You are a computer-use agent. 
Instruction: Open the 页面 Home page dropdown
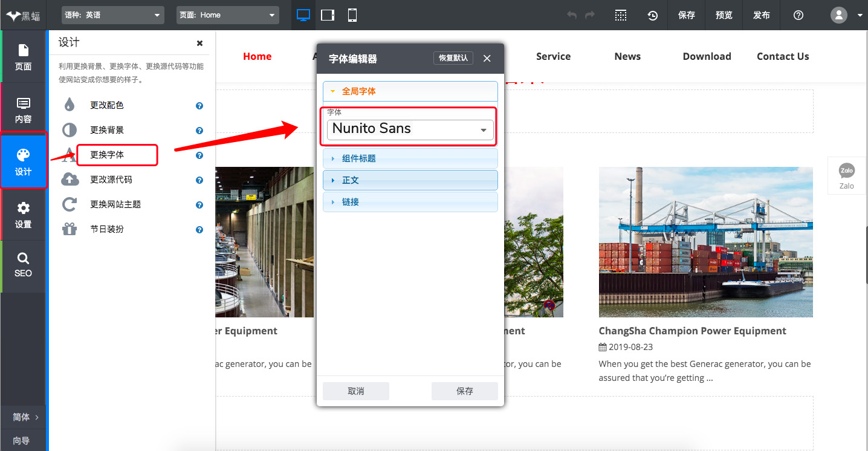point(228,15)
